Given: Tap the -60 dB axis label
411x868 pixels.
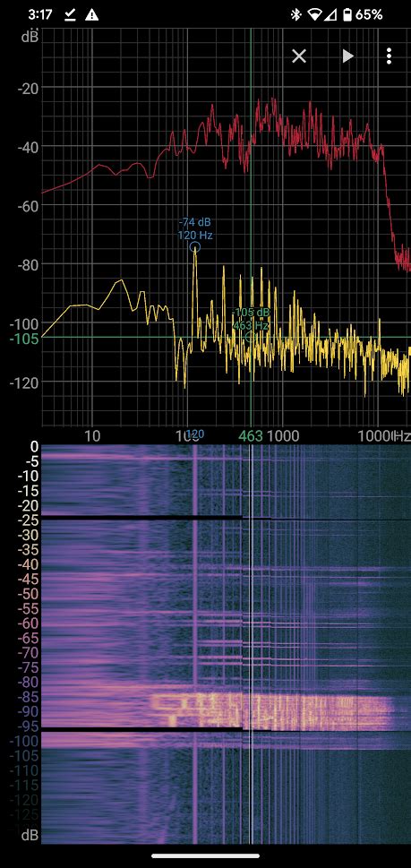Looking at the screenshot, I should click(28, 205).
